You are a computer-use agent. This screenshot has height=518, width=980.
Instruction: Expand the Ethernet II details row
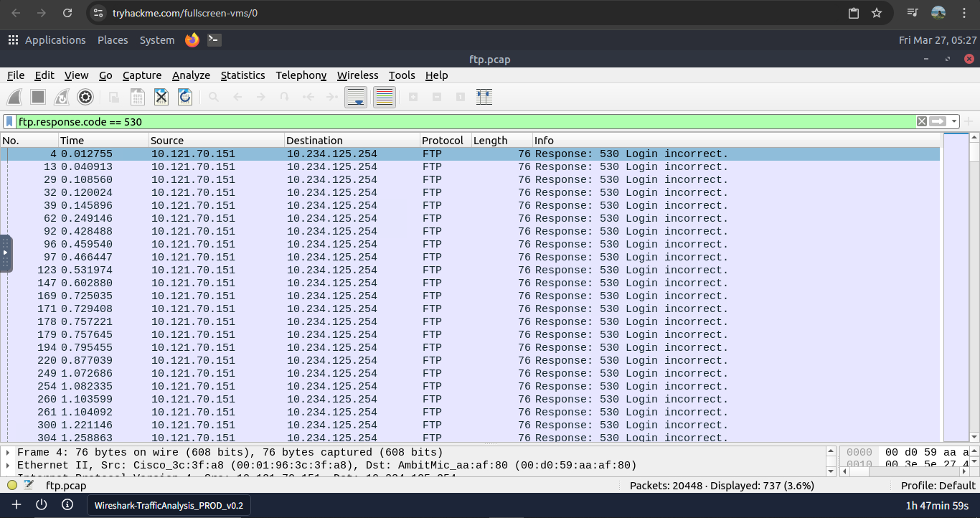tap(8, 466)
